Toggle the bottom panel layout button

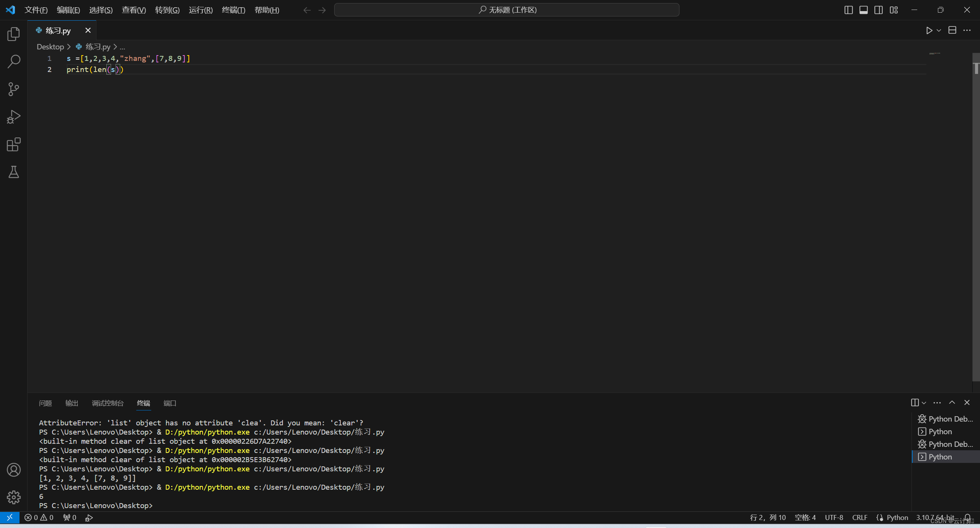tap(863, 10)
